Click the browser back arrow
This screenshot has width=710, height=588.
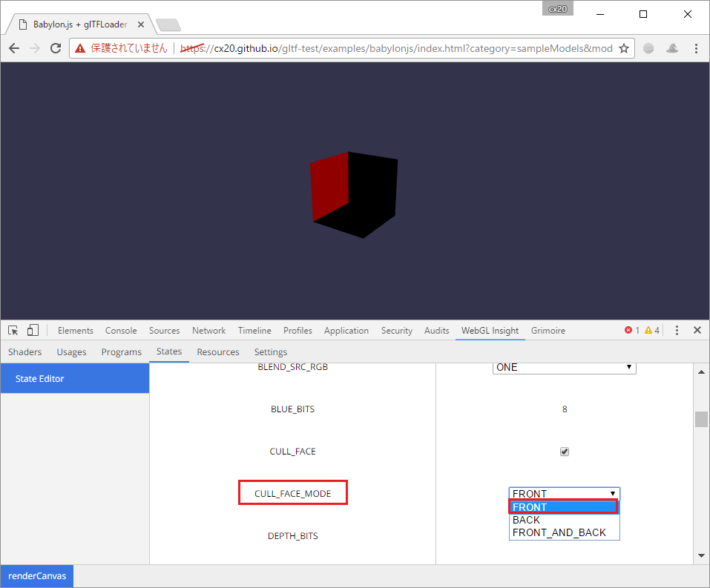[14, 48]
